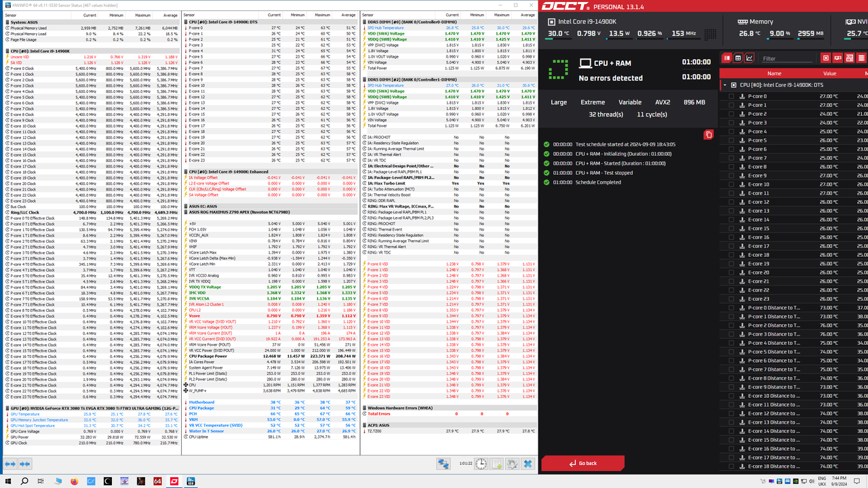Collapse the CPU [#0] DTS group in OCCT

(725, 85)
